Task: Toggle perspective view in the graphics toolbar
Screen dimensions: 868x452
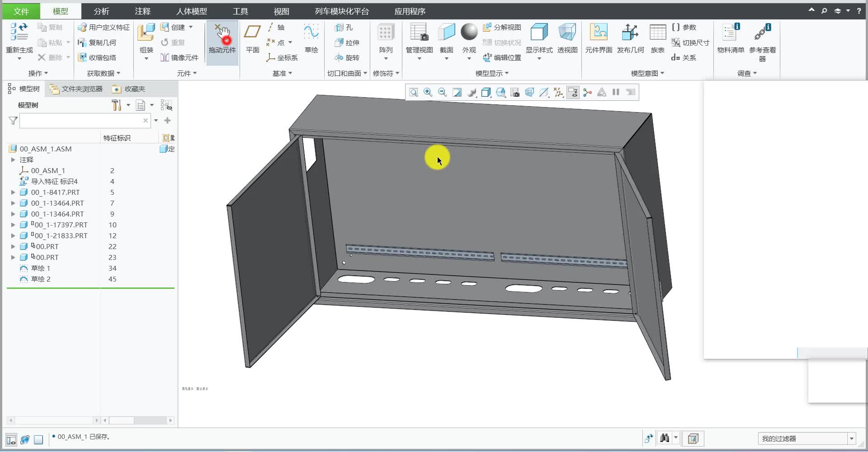Action: click(529, 92)
